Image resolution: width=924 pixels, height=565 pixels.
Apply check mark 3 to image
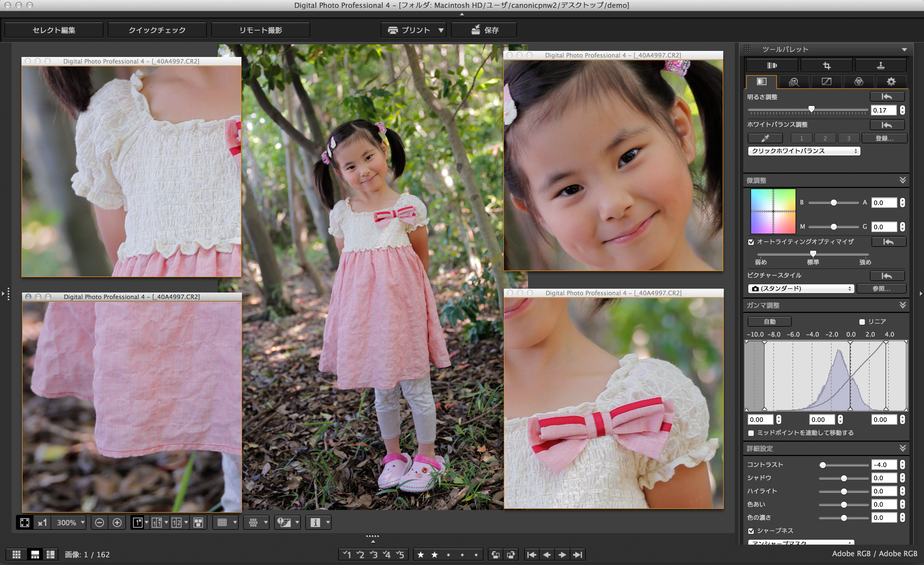[373, 555]
